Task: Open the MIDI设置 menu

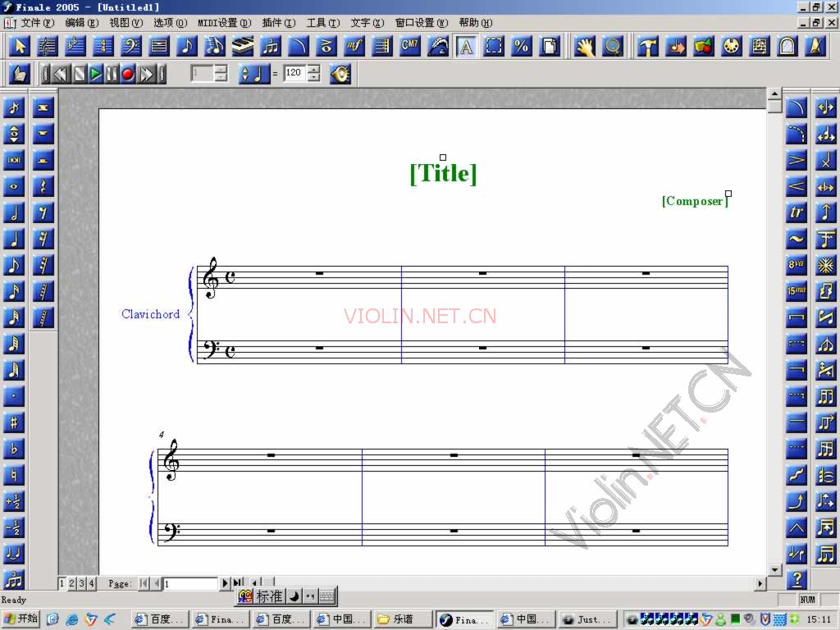Action: (225, 22)
